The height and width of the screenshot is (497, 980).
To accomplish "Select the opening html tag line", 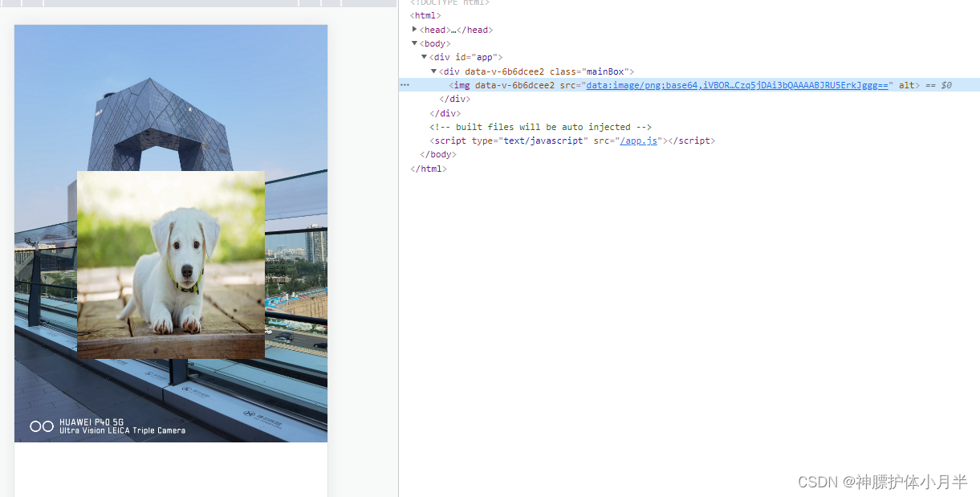I will pos(425,15).
